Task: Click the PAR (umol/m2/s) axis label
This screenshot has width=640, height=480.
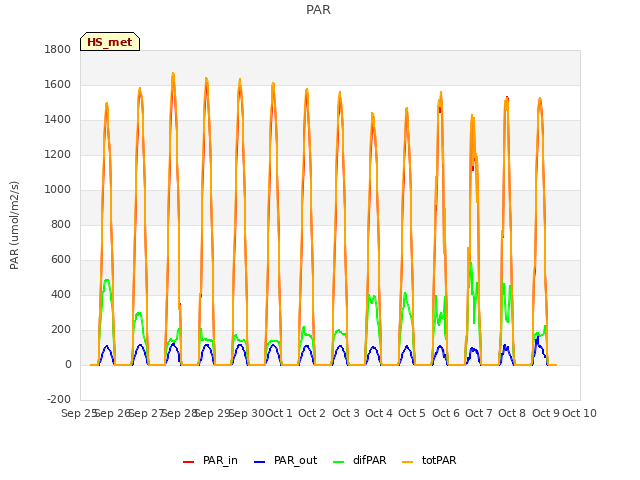Action: pyautogui.click(x=14, y=225)
